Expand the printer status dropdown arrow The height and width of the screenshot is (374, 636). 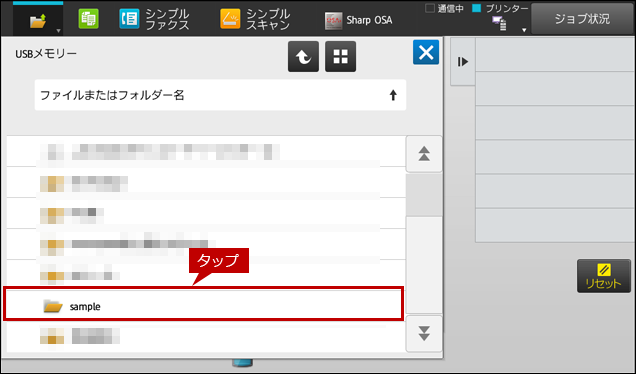pos(524,30)
